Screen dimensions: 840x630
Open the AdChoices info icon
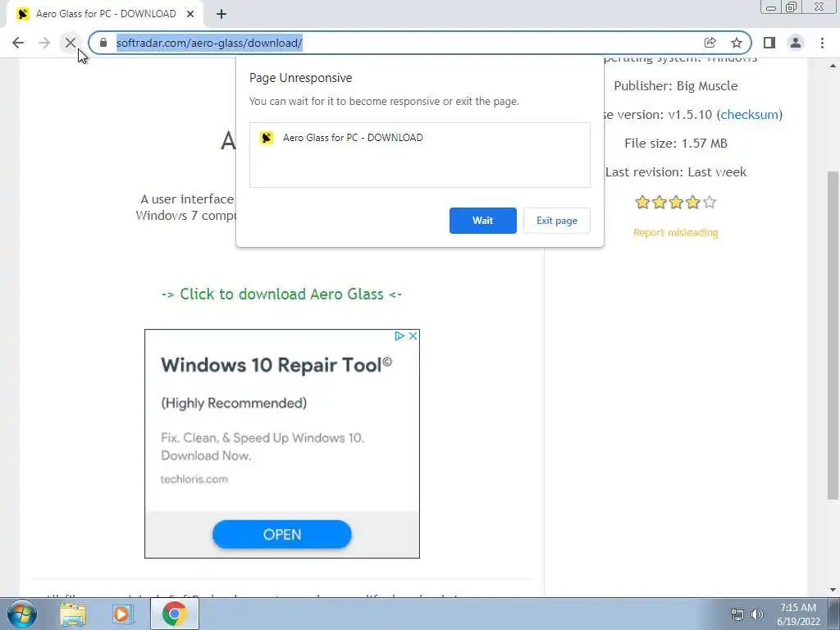(399, 336)
